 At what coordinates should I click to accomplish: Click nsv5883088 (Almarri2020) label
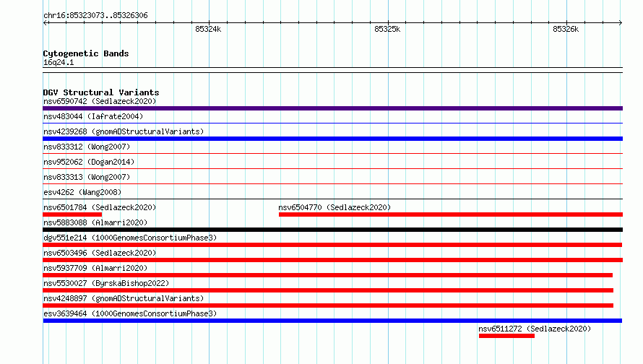pos(95,222)
